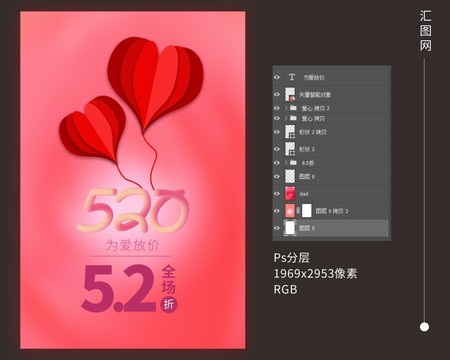This screenshot has width=450, height=360.
Task: Select layer name 图层 8
Action: [307, 177]
